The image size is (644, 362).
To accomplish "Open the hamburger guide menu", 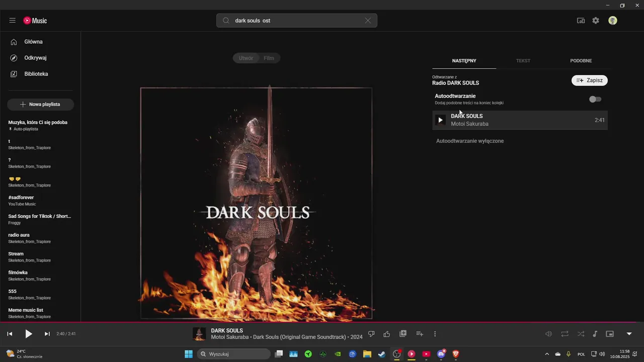I will coord(12,21).
